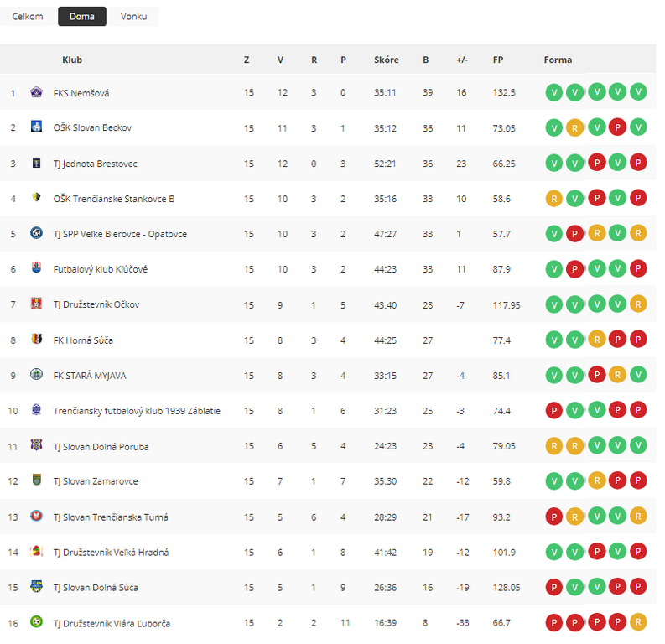665x644 pixels.
Task: Click Beckov's orange R form badge
Action: pyautogui.click(x=574, y=128)
